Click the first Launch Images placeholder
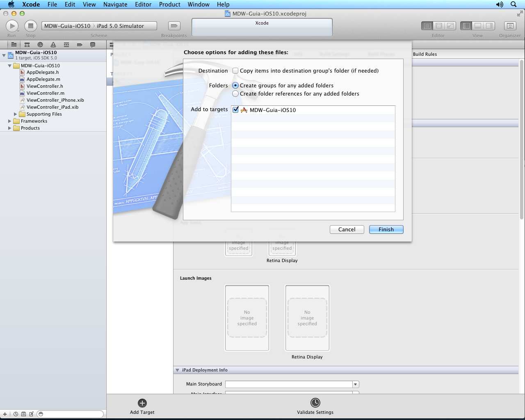The height and width of the screenshot is (420, 525). tap(247, 318)
